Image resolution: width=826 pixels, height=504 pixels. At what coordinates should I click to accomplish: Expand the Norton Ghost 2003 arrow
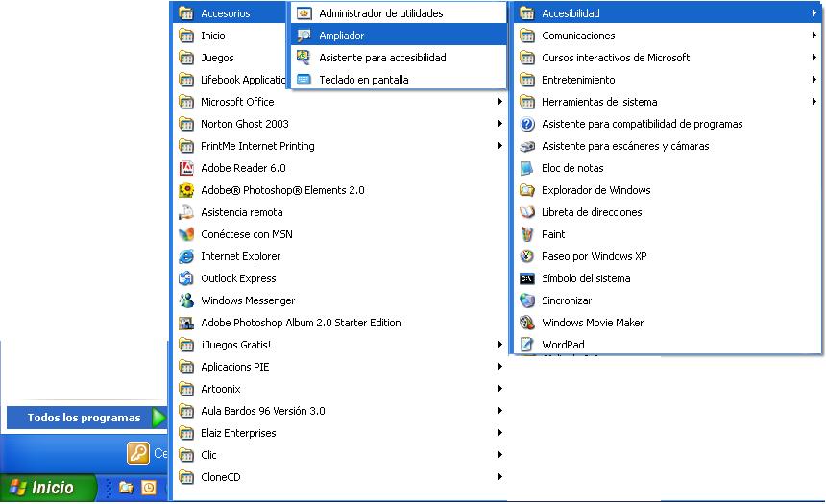499,123
